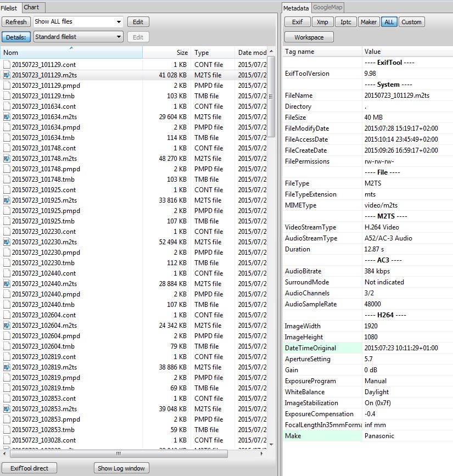Image resolution: width=453 pixels, height=476 pixels.
Task: Open ExifTool direct
Action: pos(29,468)
